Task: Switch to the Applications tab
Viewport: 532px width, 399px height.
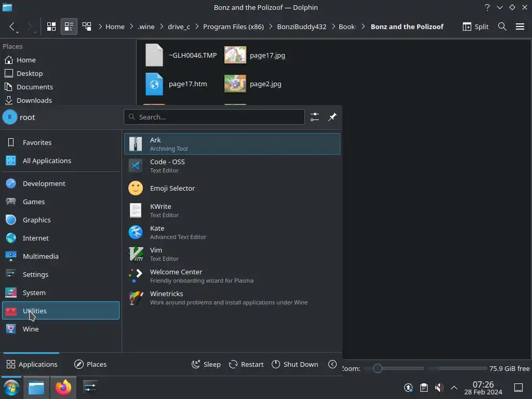Action: (x=32, y=364)
